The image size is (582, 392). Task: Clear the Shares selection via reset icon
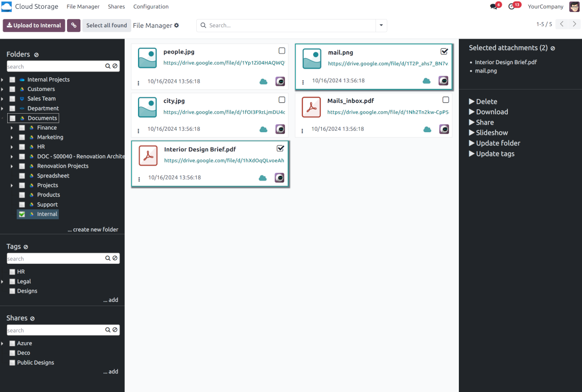tap(32, 318)
